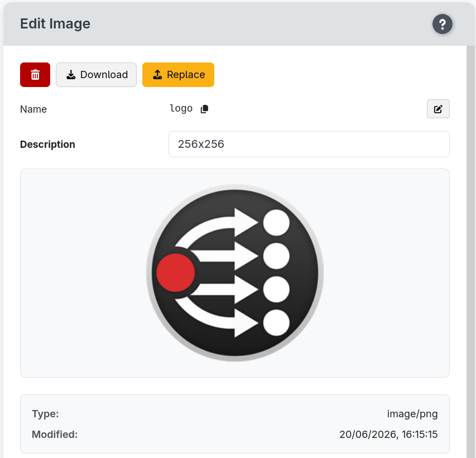Select the 'Description' label
The image size is (476, 458).
(x=47, y=144)
